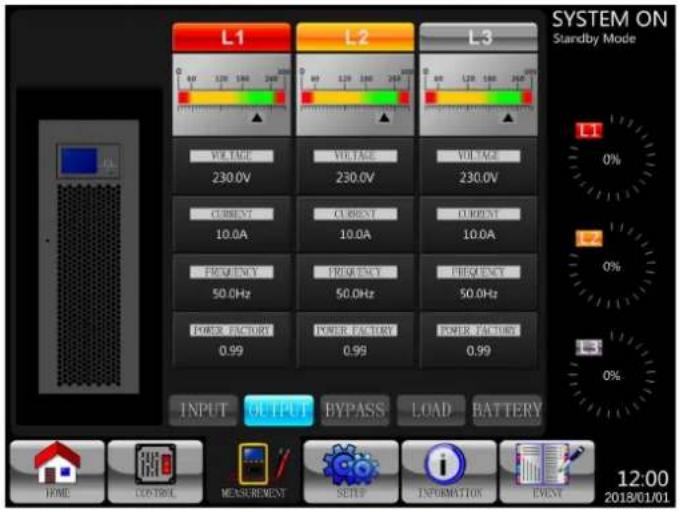679x512 pixels.
Task: Click the gray L3 phase header
Action: click(479, 37)
